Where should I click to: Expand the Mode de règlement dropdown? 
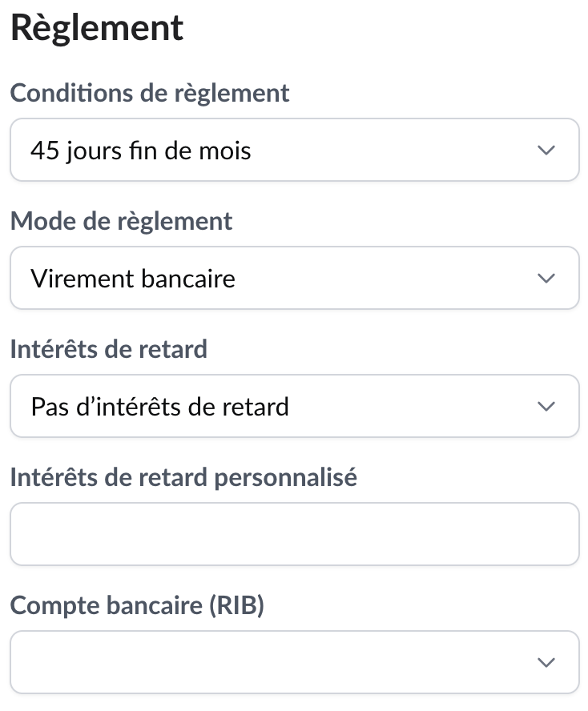294,278
